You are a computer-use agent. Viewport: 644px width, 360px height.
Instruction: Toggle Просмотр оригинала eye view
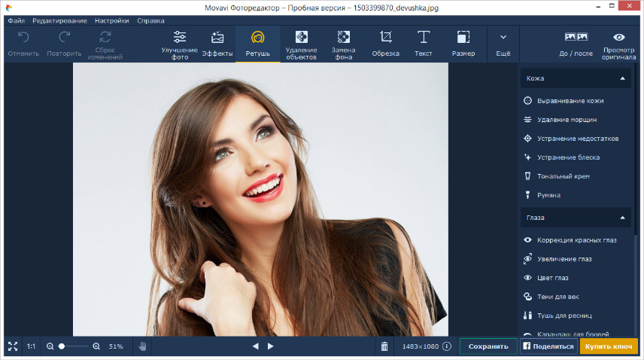pos(618,44)
